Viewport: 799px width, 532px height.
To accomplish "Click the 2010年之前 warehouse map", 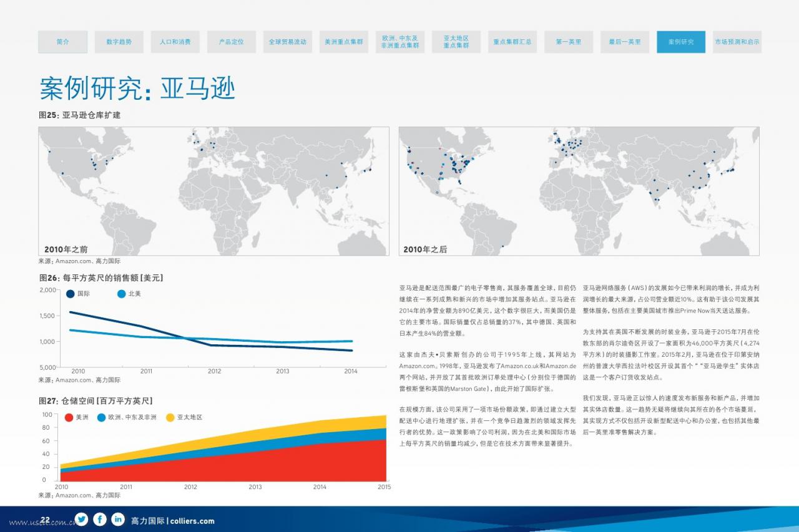I will (x=213, y=191).
